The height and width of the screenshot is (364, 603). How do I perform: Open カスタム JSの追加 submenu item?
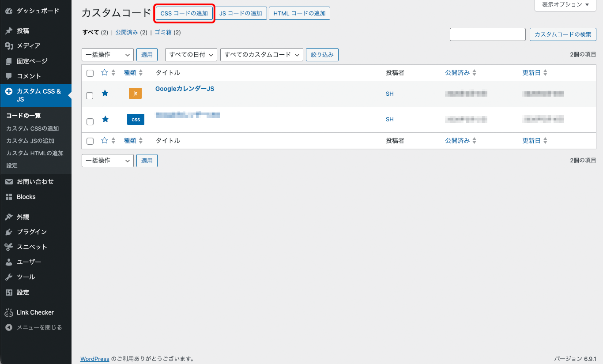[30, 141]
